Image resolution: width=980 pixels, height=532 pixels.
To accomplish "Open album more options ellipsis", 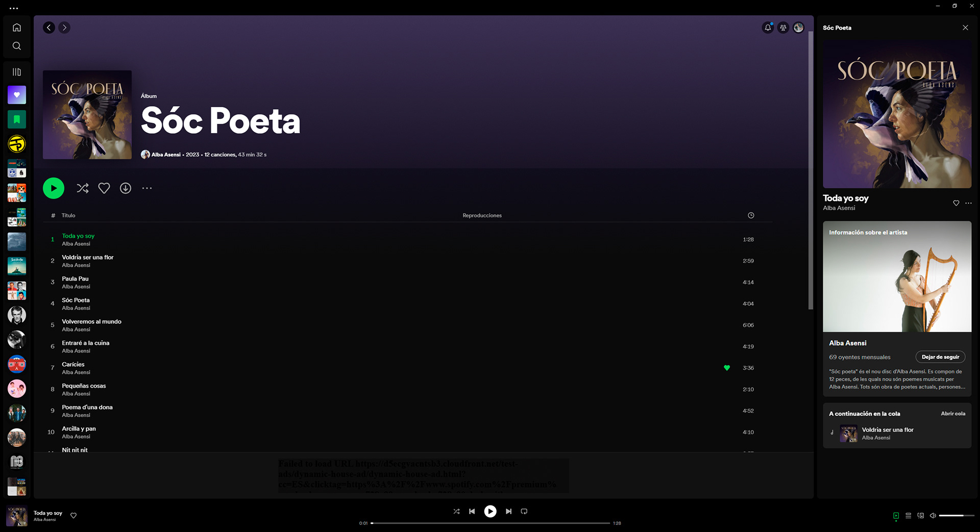I will (147, 188).
